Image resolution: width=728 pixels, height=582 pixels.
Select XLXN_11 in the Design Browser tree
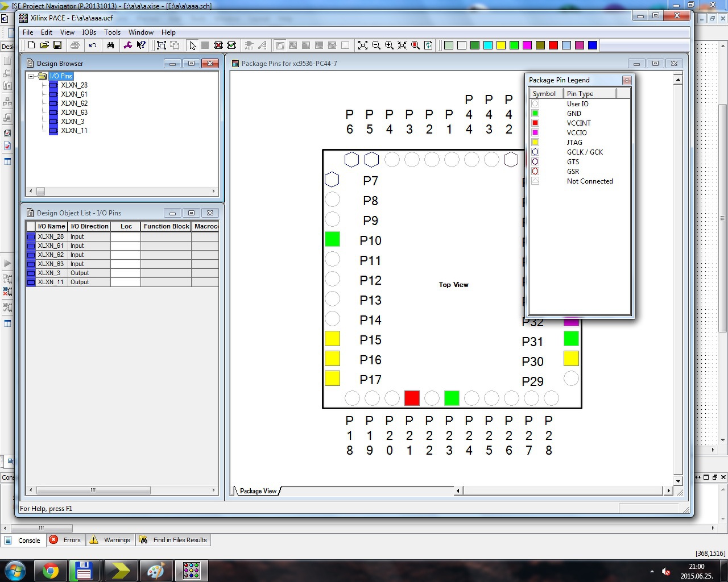pos(74,131)
